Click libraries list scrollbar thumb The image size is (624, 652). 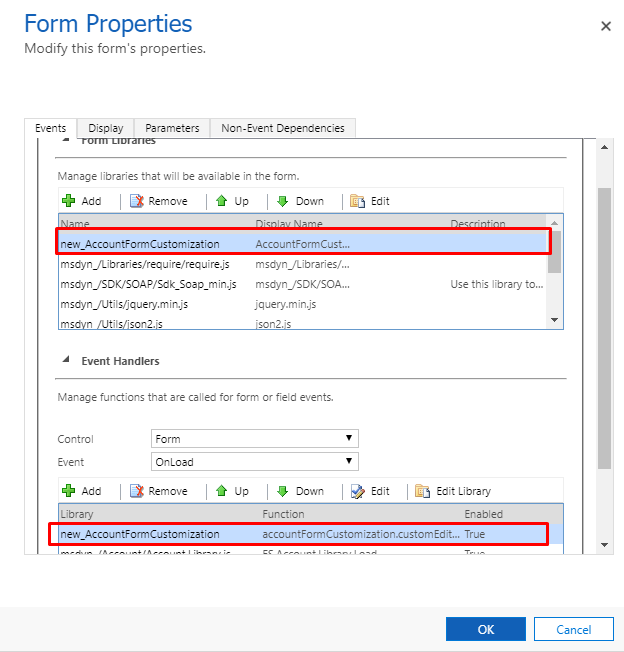[x=554, y=252]
